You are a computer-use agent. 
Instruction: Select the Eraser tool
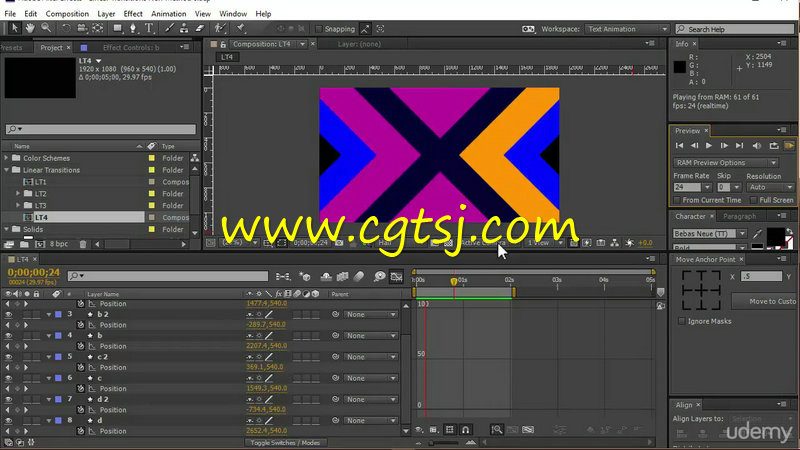tap(200, 28)
